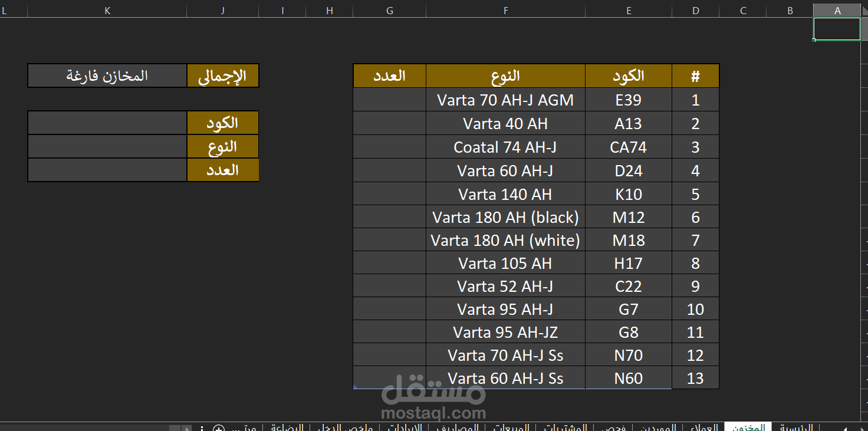Open the المبيعات sheet tab
This screenshot has width=868, height=431.
[x=511, y=428]
